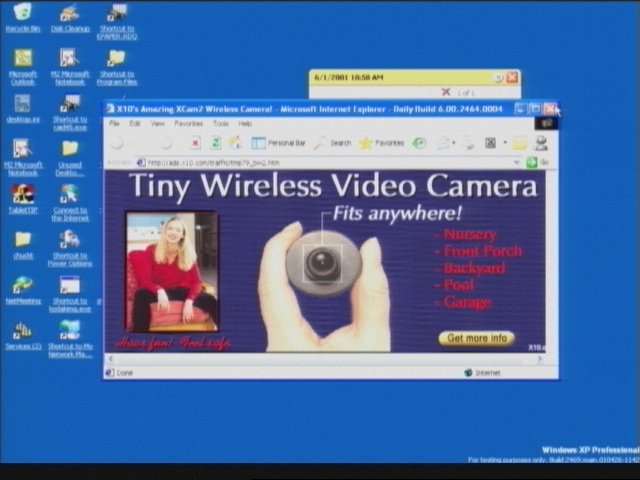This screenshot has height=480, width=640.
Task: Click the yellow folder icon in IE toolbar
Action: 519,143
